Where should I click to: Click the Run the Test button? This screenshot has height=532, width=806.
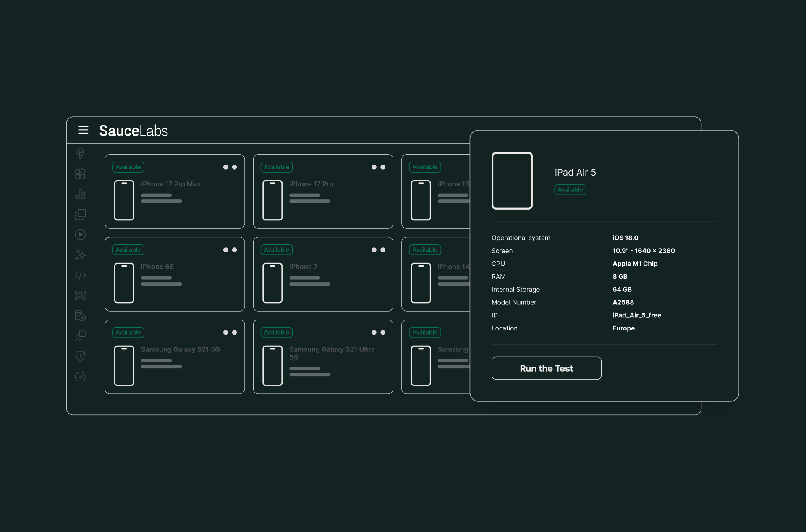(546, 368)
